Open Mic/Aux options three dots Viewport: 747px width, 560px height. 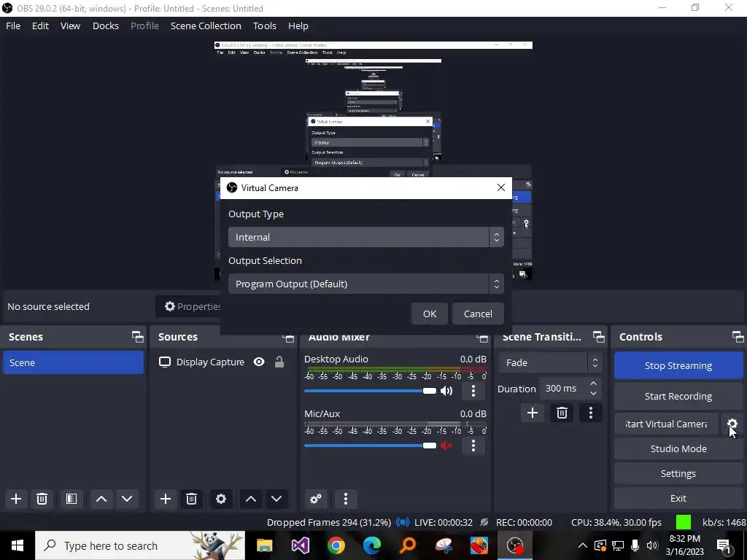point(473,446)
